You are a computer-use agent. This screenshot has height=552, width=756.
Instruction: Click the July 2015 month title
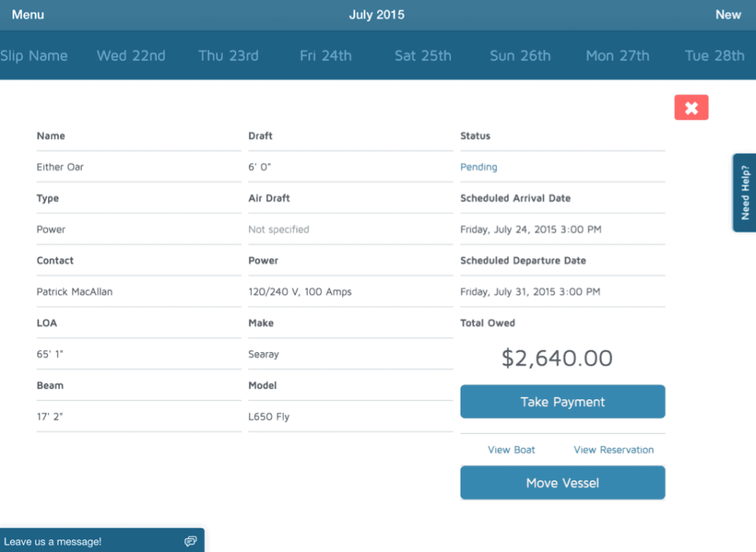376,15
